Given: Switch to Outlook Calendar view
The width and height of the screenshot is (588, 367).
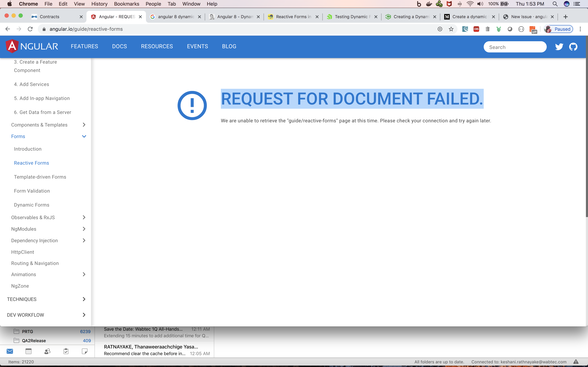Looking at the screenshot, I should [x=28, y=351].
